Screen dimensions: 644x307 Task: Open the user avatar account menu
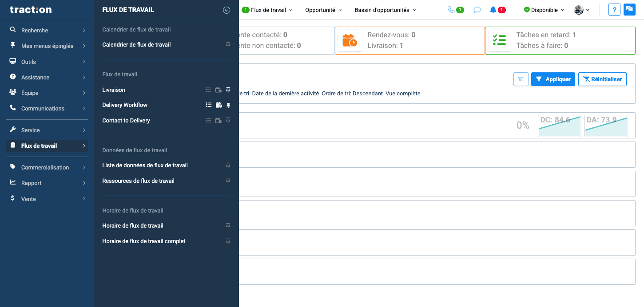pyautogui.click(x=582, y=10)
